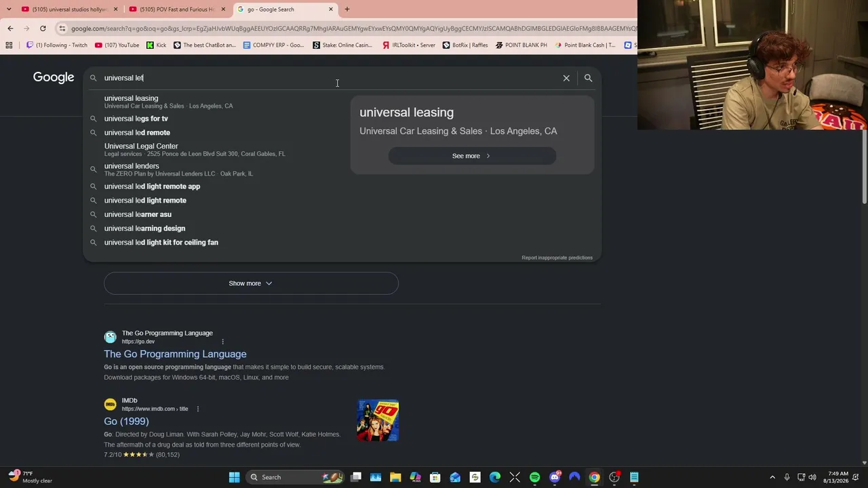Open the Point Blank Cash bookmark
868x488 pixels.
[x=585, y=45]
